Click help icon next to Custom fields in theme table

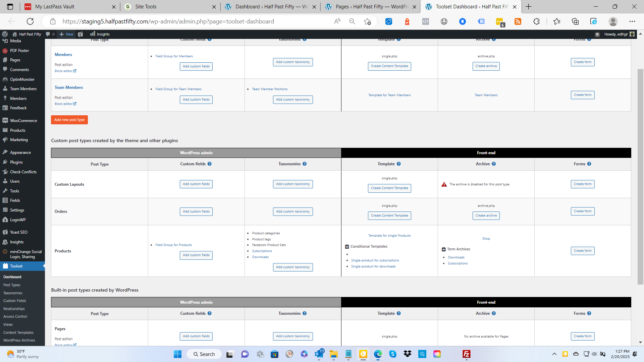pos(210,164)
